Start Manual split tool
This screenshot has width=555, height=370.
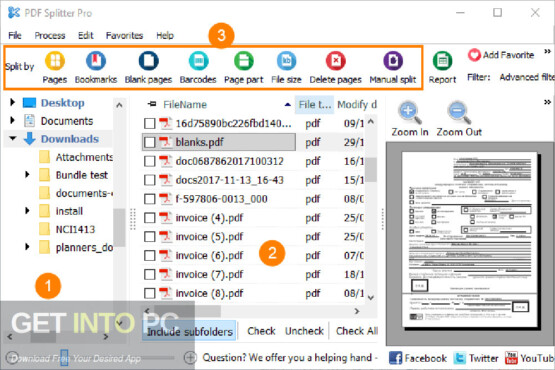[x=393, y=61]
